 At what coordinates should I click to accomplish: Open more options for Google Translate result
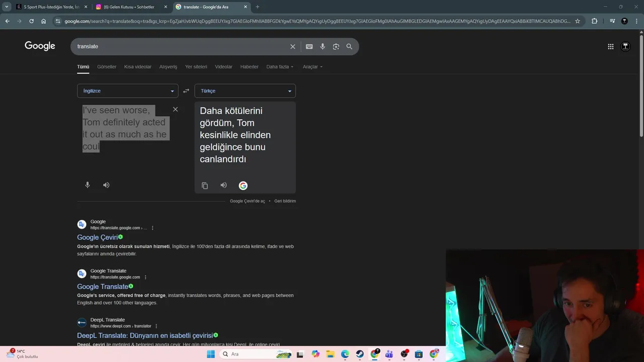point(145,277)
